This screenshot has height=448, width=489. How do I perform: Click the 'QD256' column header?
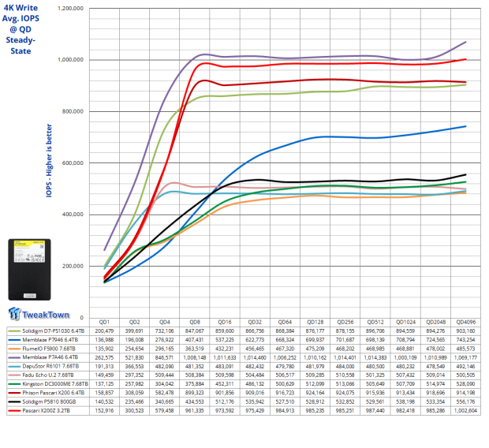345,322
